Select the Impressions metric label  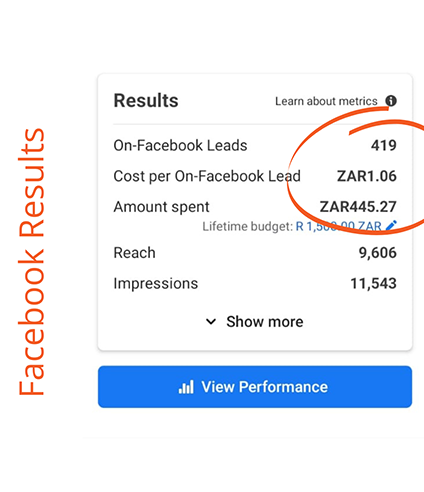pos(156,284)
